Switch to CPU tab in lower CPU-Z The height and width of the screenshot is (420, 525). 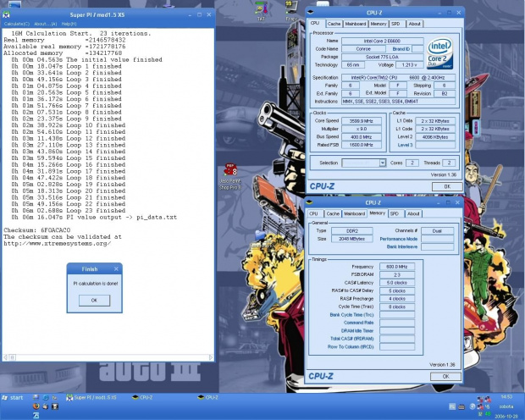point(313,213)
